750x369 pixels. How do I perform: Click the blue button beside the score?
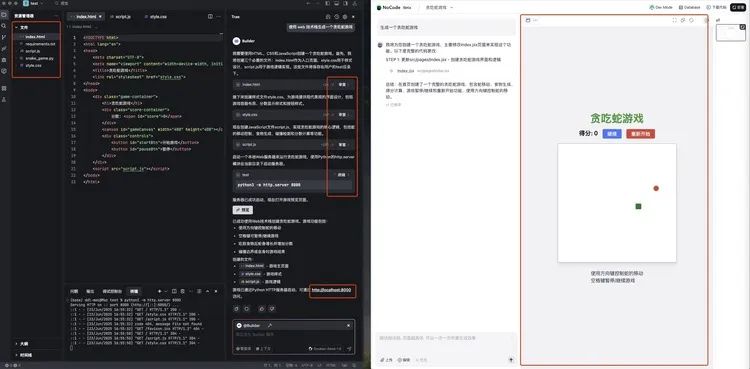[x=612, y=134]
